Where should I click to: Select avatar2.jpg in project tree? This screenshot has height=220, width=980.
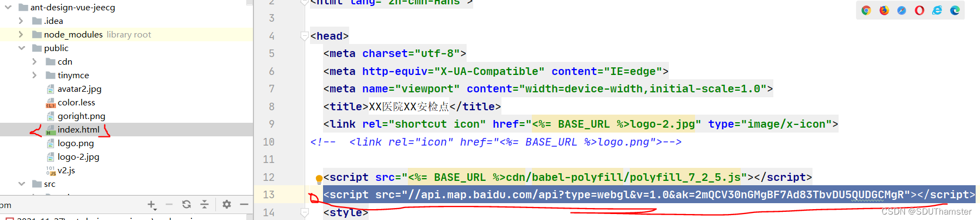tap(79, 89)
